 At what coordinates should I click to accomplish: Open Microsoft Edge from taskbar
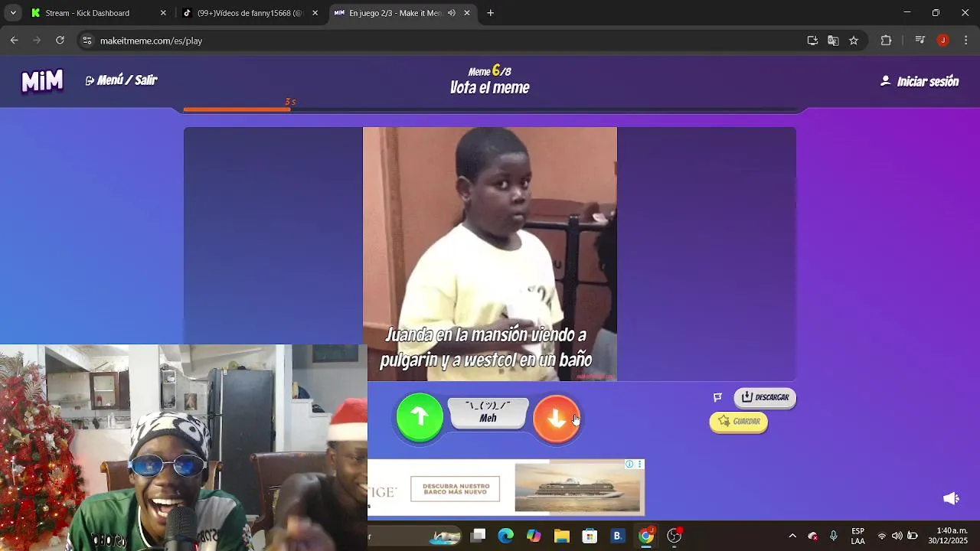(506, 536)
